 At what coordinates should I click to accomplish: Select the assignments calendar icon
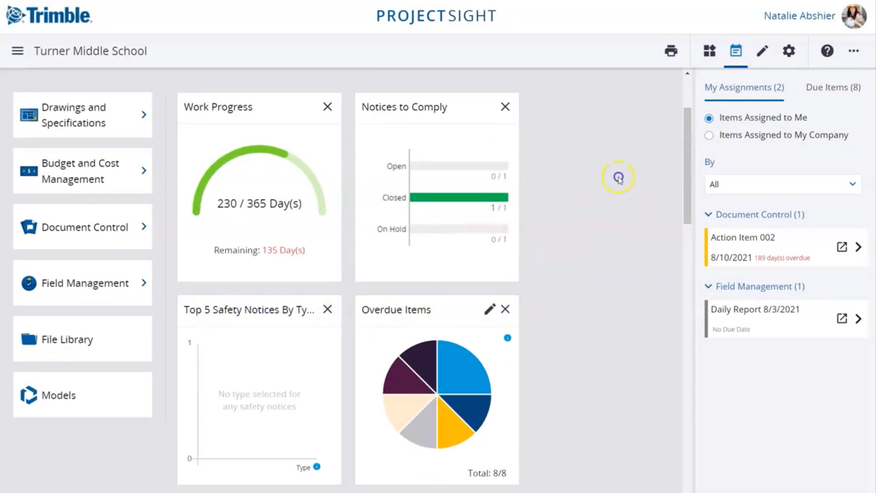[736, 51]
